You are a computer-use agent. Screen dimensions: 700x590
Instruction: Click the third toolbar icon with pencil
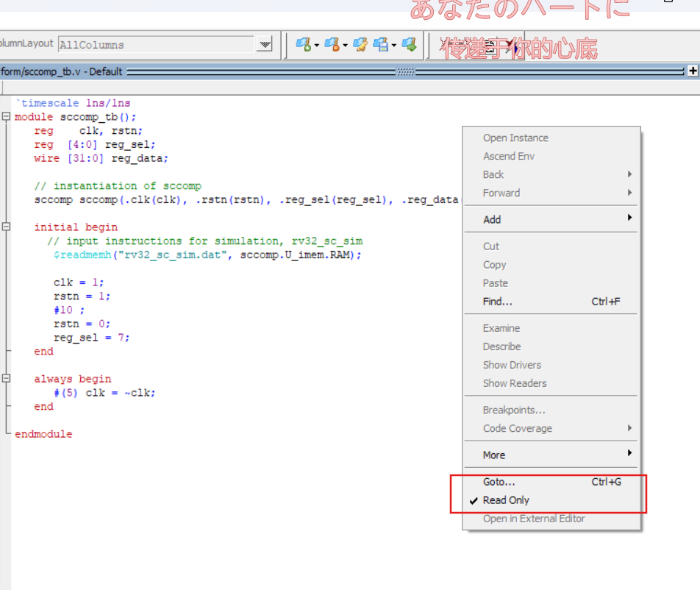pyautogui.click(x=360, y=45)
